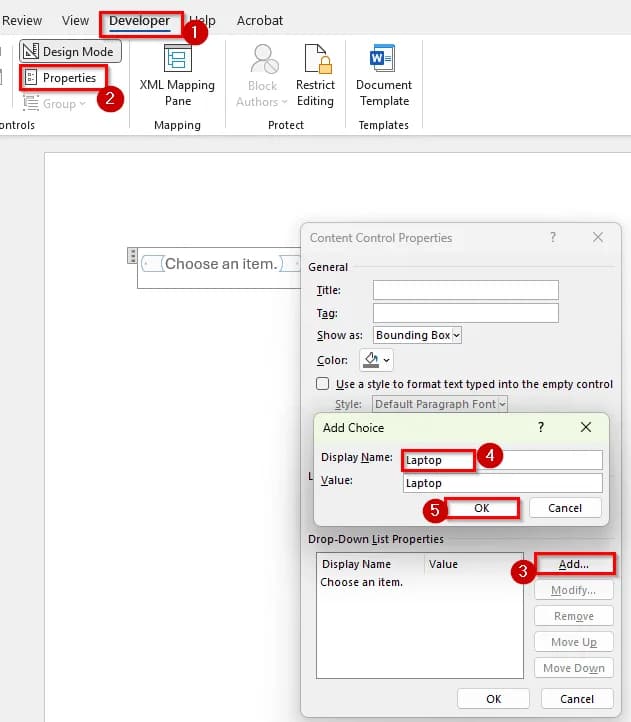
Task: Open help in Content Control Properties dialog
Action: [x=553, y=237]
